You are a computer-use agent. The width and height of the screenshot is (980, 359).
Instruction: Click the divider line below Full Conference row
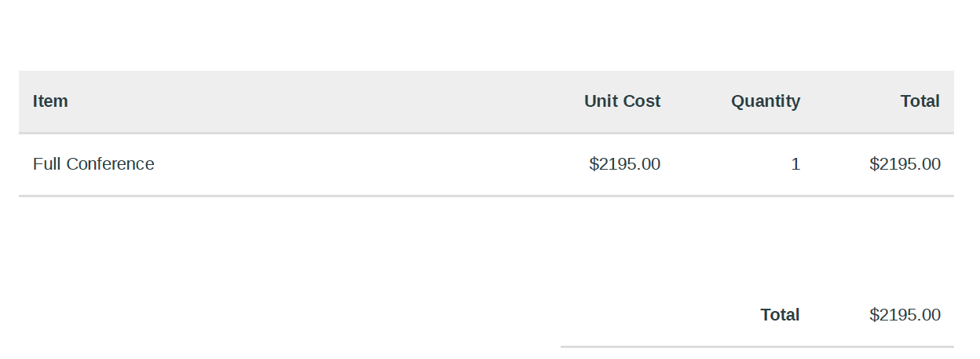click(x=486, y=196)
